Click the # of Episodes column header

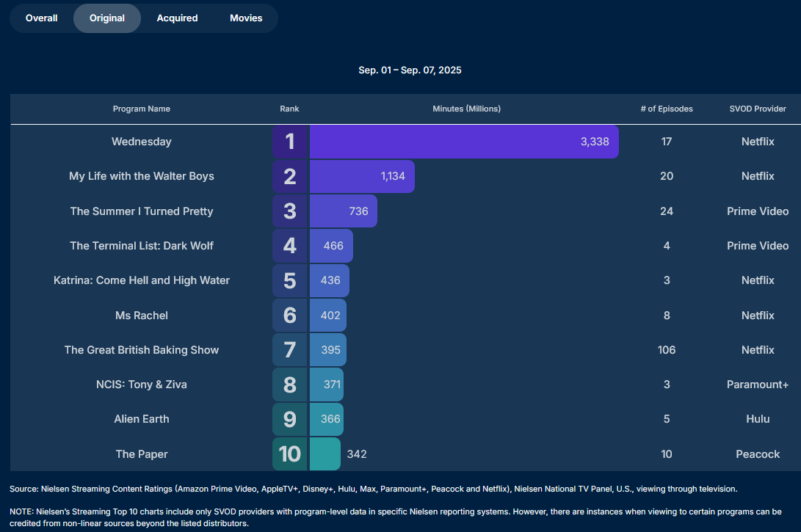[666, 109]
